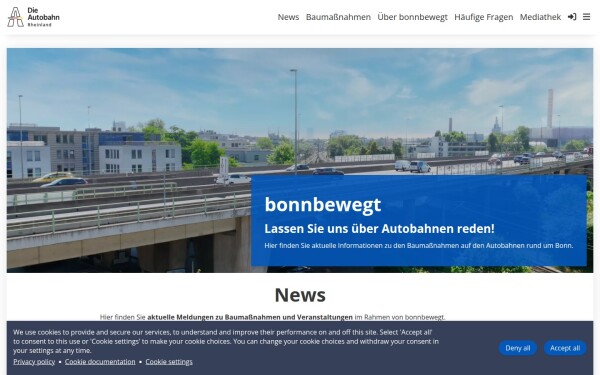Viewport: 600px width, 375px height.
Task: Open the Cookie documentation link
Action: pos(100,362)
